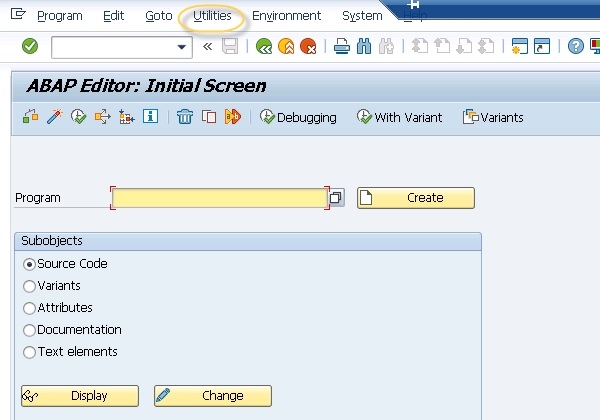The width and height of the screenshot is (600, 420).
Task: Click the Create button
Action: coord(415,198)
